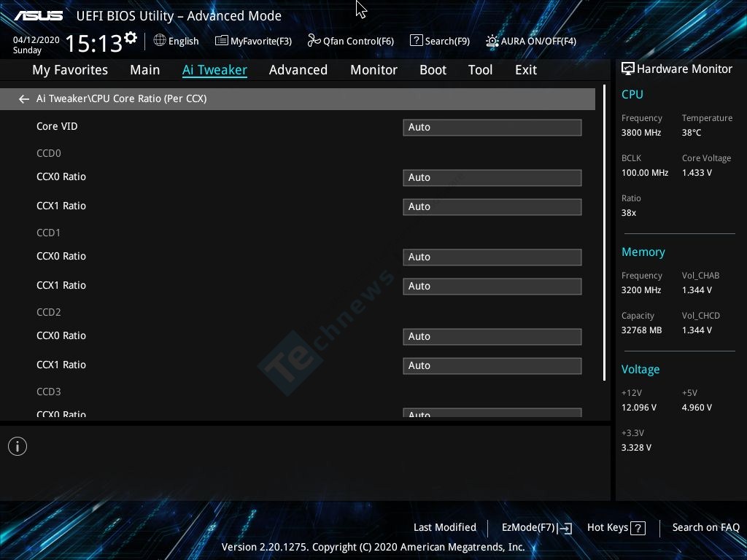Screen dimensions: 747x560
Task: Click the clock time 15:13
Action: pos(94,44)
